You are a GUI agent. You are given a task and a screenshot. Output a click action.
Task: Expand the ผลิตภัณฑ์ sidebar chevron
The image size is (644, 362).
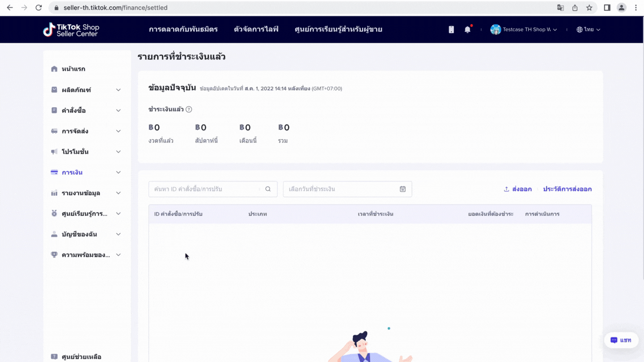coord(119,90)
